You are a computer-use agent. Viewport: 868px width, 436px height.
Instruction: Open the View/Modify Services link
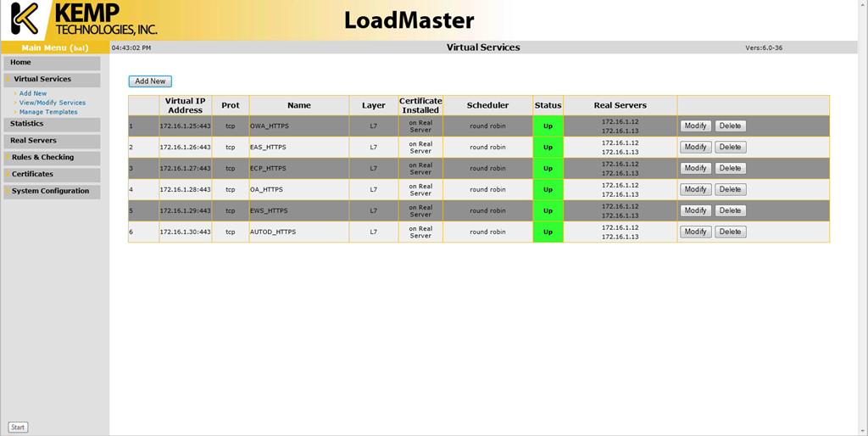53,103
